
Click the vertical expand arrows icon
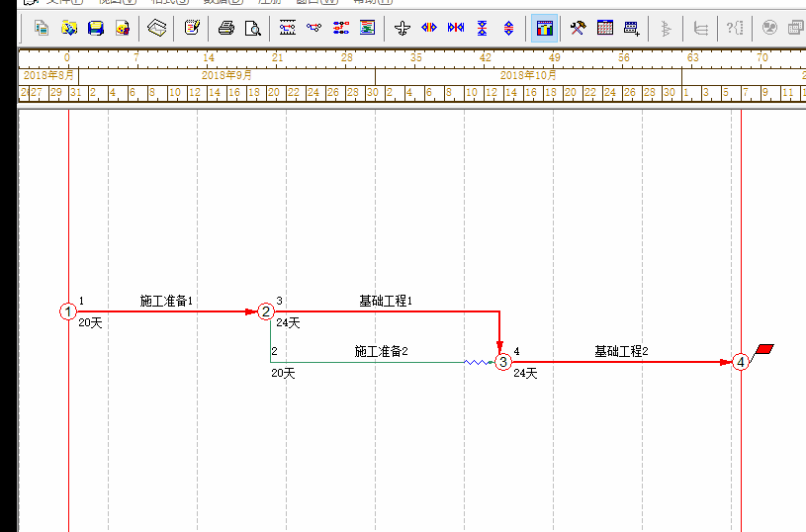(x=508, y=28)
